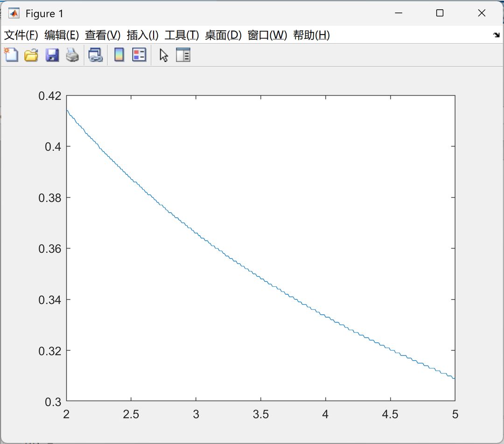Click the Link Plot icon
Image resolution: width=504 pixels, height=444 pixels.
[x=96, y=55]
